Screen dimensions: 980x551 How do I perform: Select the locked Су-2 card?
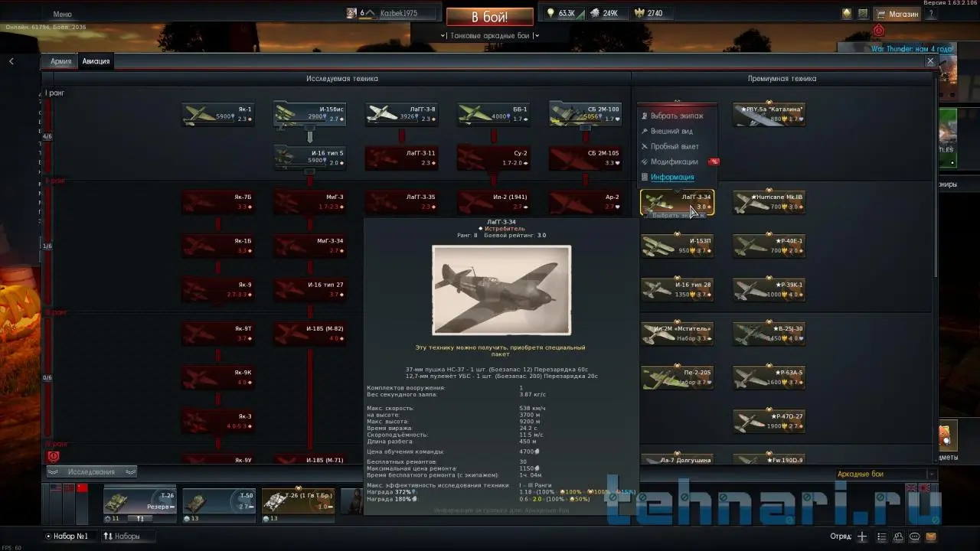(494, 158)
